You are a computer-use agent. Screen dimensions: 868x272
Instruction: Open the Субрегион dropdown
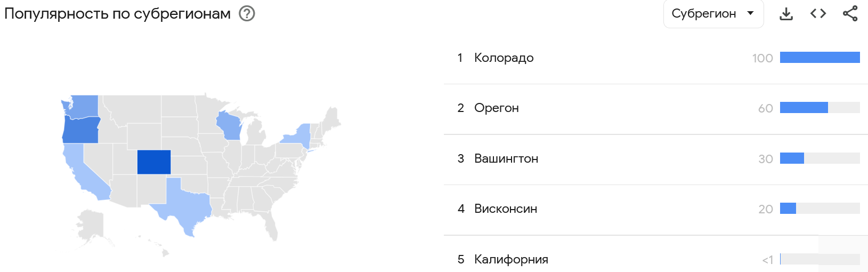pyautogui.click(x=704, y=14)
